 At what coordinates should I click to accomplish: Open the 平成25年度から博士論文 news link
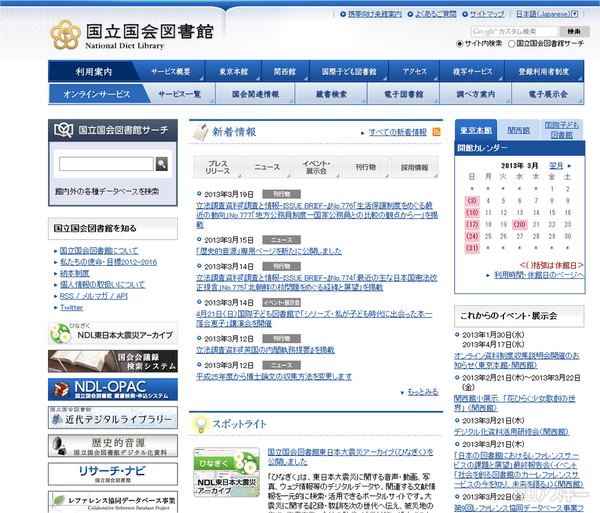[x=274, y=377]
